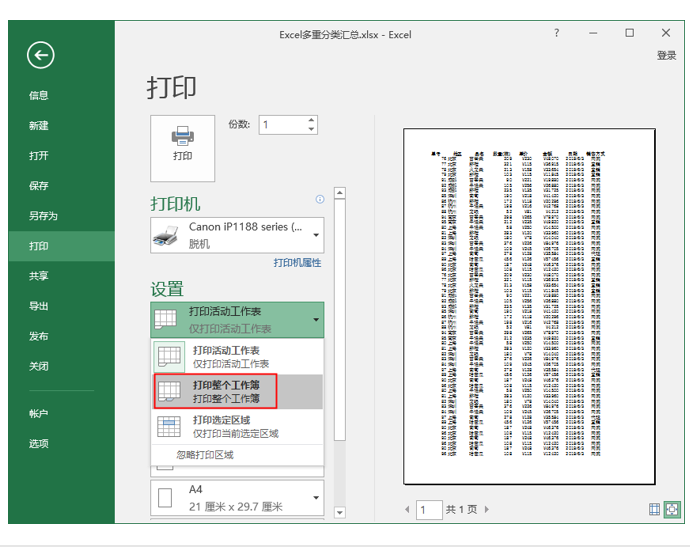The image size is (690, 547).
Task: Click the A4 page icon
Action: point(165,498)
